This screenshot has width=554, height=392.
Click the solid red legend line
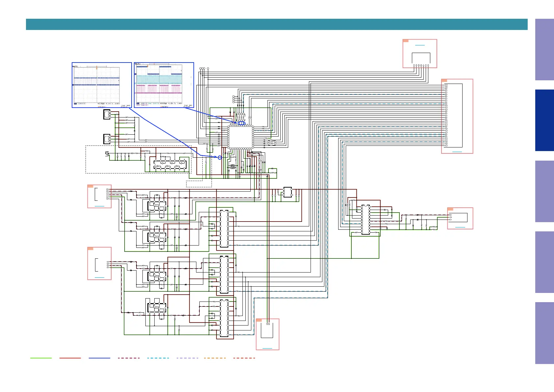click(70, 358)
